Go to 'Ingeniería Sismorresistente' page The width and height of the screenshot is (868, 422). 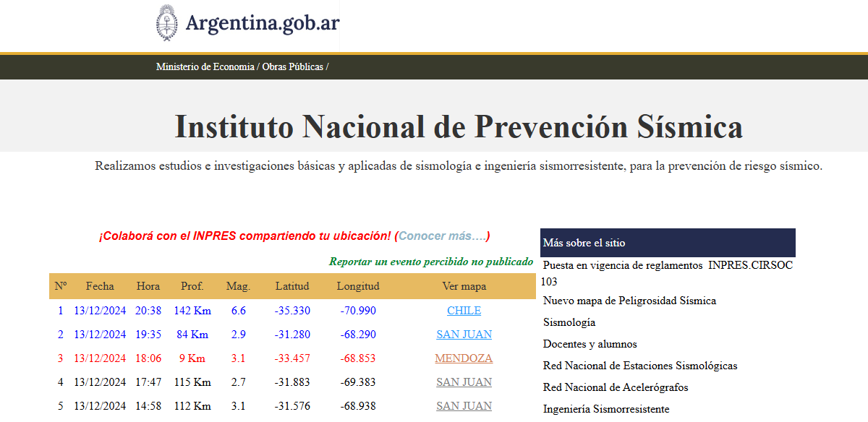pos(606,409)
